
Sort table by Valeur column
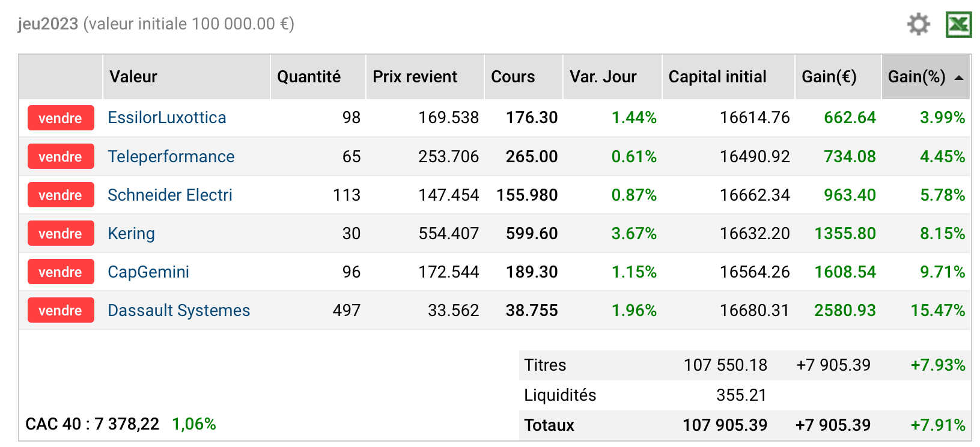133,77
